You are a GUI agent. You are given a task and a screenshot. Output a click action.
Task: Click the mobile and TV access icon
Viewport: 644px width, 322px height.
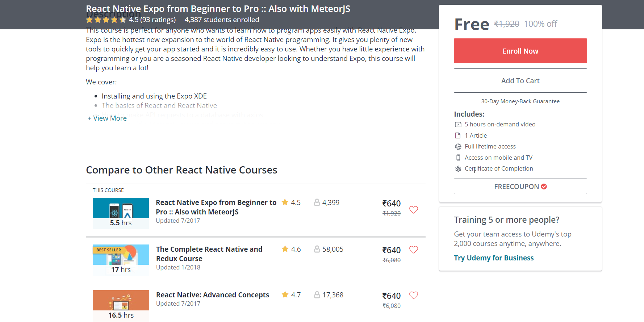point(458,158)
